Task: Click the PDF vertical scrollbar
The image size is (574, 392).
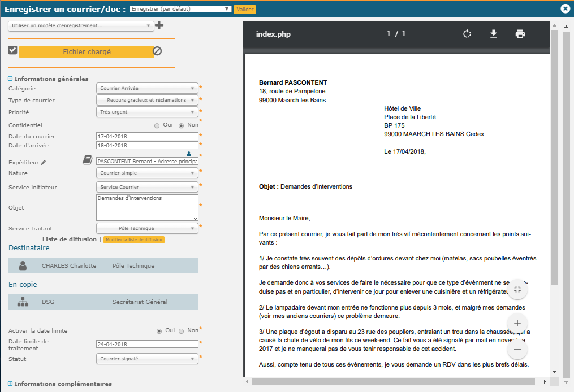Action: pos(554,157)
